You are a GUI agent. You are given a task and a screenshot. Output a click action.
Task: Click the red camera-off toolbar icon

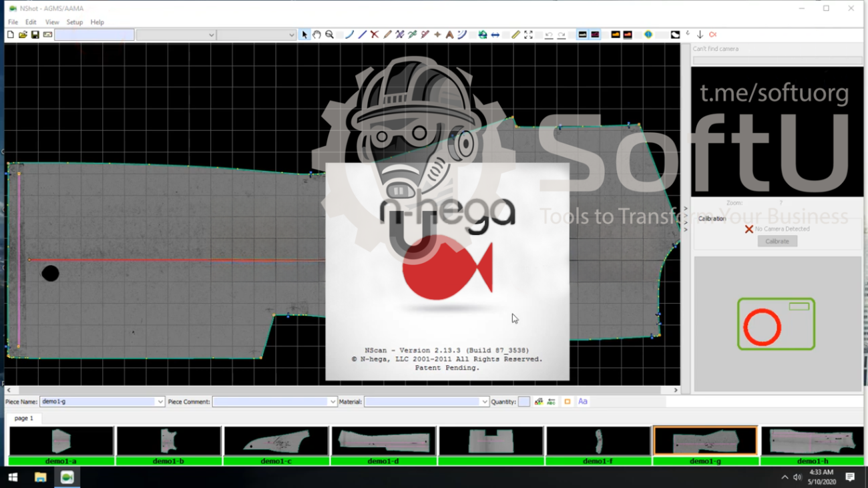(712, 35)
